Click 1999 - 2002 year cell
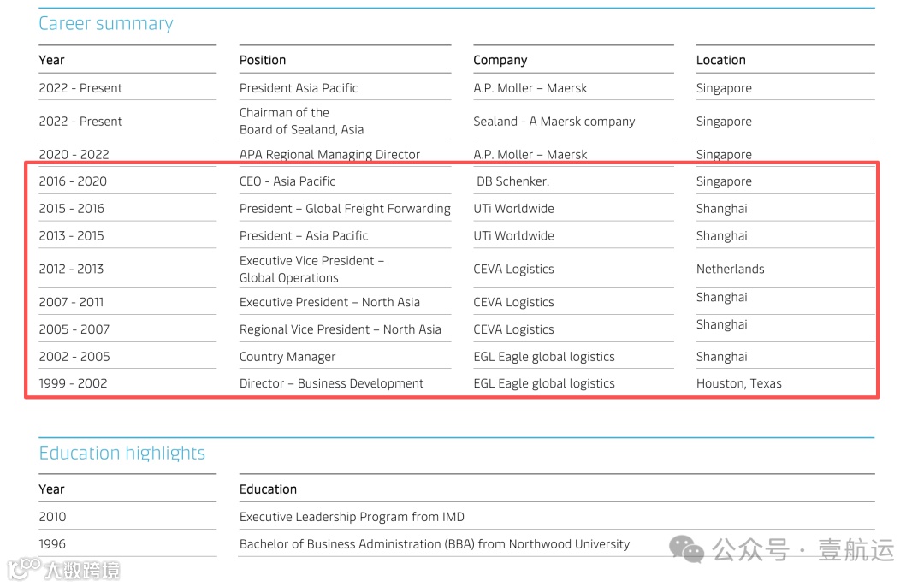 pyautogui.click(x=73, y=383)
